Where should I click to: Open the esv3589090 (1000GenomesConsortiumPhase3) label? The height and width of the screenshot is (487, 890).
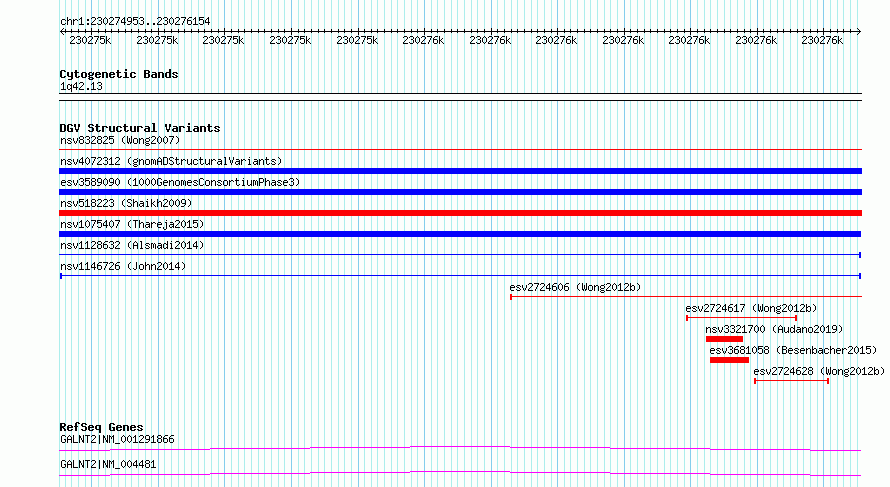(x=180, y=182)
